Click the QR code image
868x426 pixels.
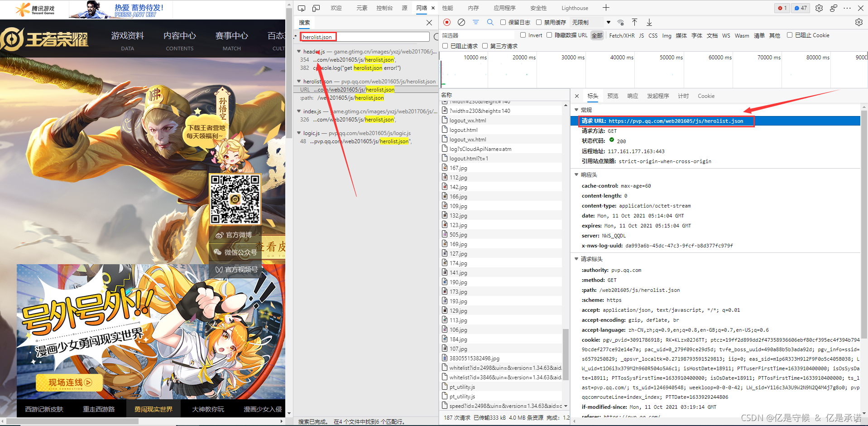[x=235, y=199]
